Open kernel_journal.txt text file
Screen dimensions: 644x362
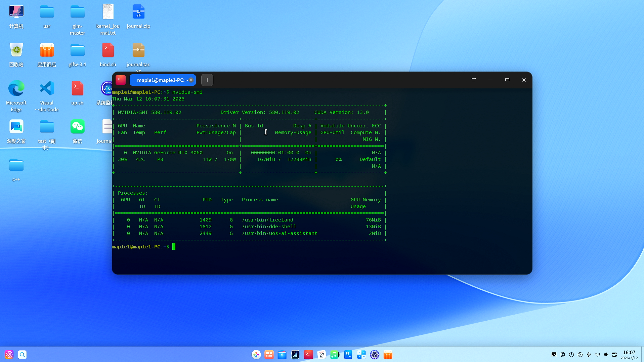point(108,12)
